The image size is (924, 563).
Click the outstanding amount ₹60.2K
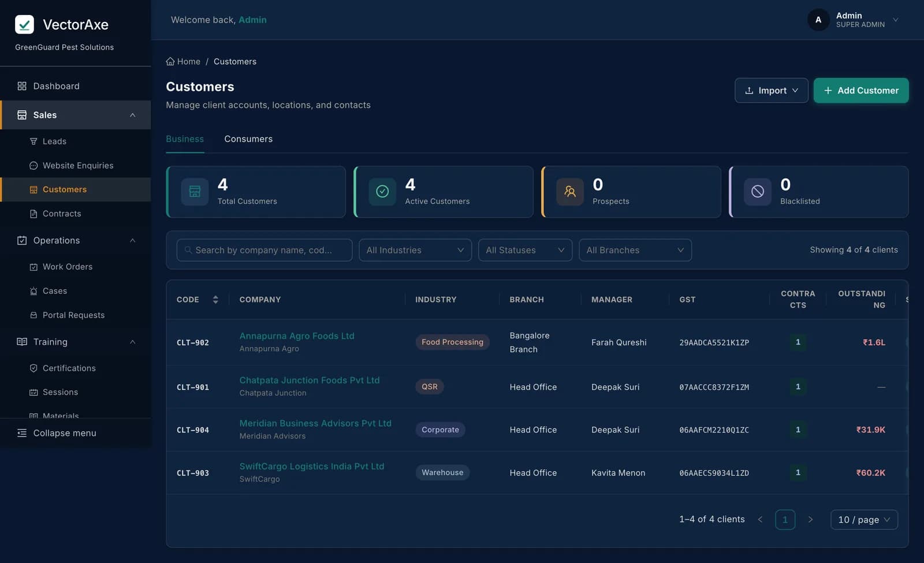coord(870,473)
